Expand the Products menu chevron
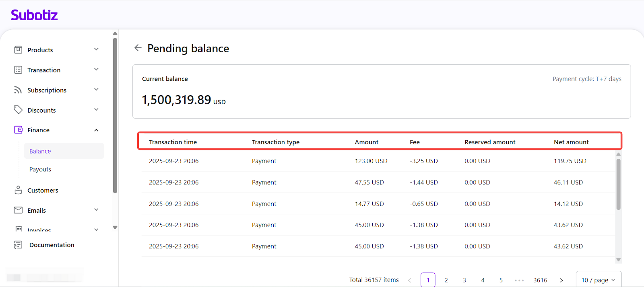This screenshot has width=644, height=287. coord(96,49)
